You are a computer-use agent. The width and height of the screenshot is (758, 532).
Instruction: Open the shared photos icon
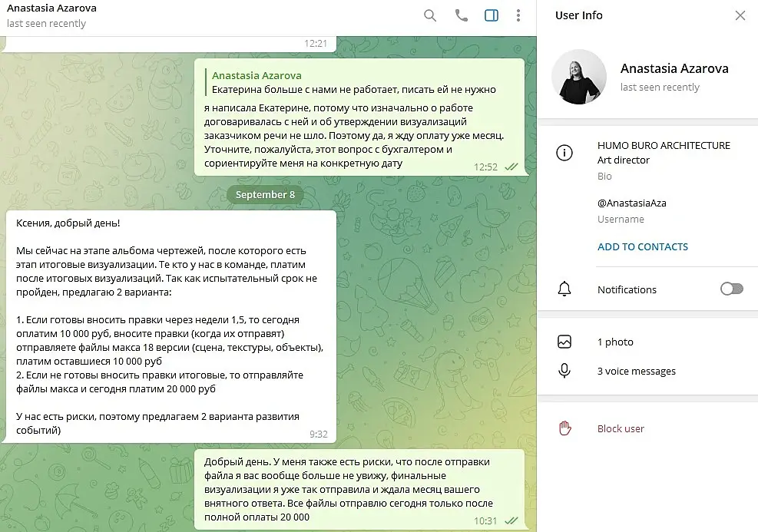(x=564, y=342)
